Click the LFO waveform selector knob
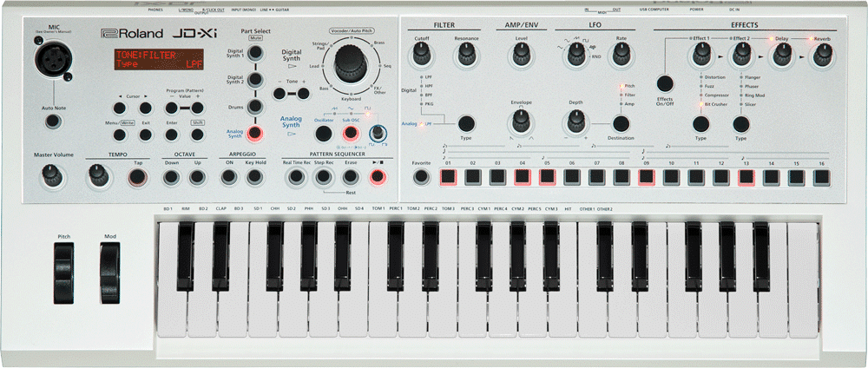The width and height of the screenshot is (868, 368). tap(577, 54)
